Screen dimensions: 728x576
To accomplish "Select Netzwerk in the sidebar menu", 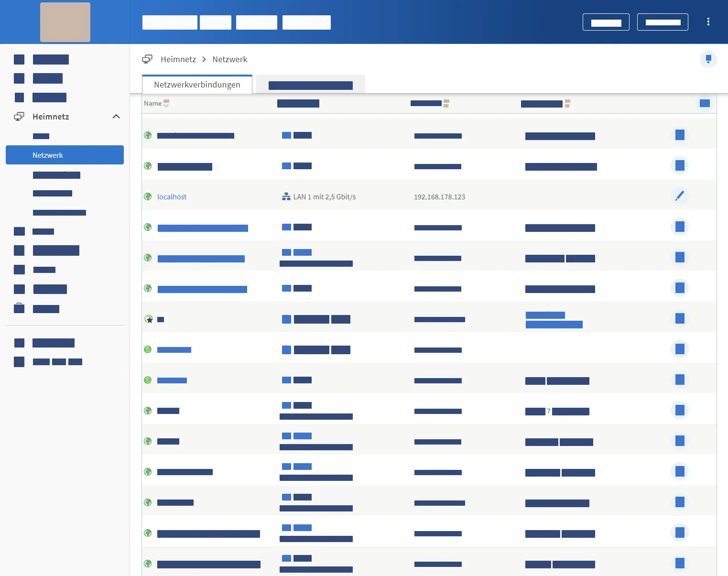I will point(65,155).
